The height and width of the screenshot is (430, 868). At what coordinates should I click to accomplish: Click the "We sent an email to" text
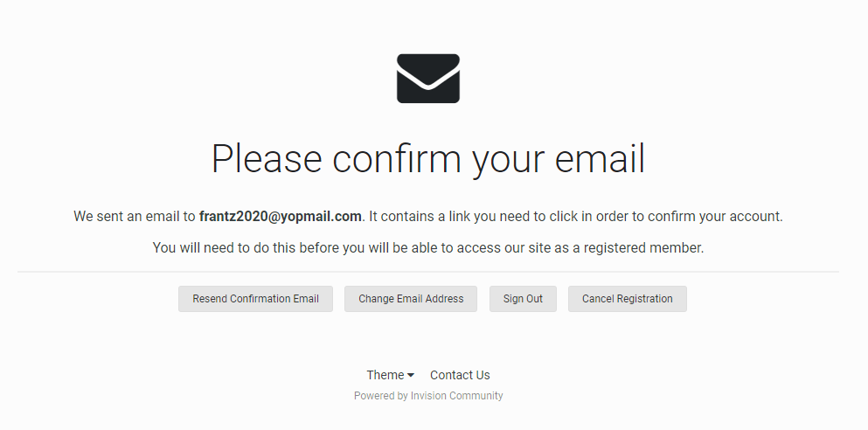point(135,217)
